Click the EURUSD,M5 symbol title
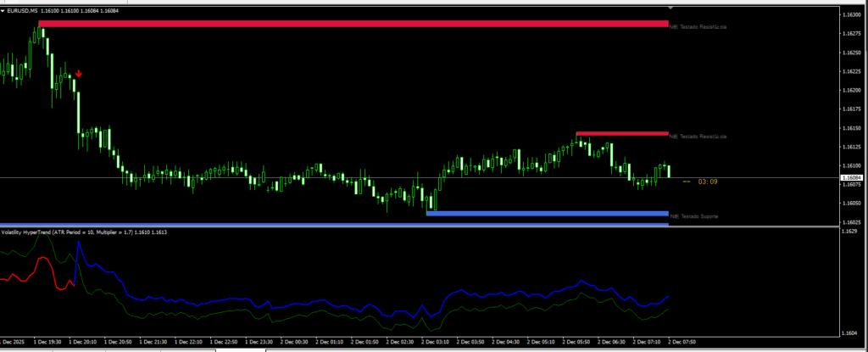Viewport: 868px width, 352px height. tap(23, 11)
